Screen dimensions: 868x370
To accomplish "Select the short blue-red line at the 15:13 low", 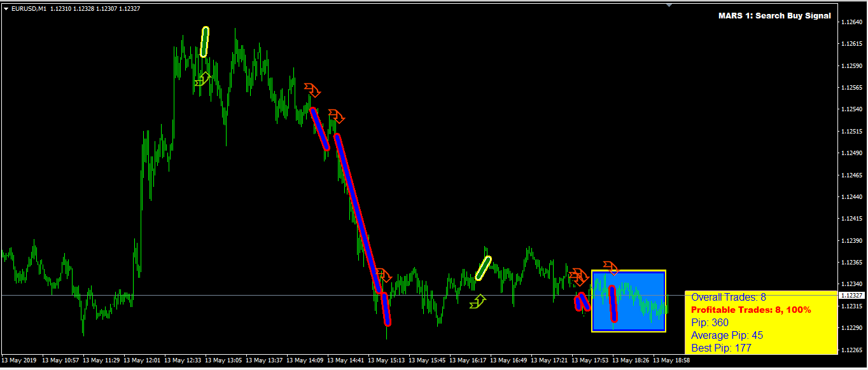I will (x=386, y=309).
